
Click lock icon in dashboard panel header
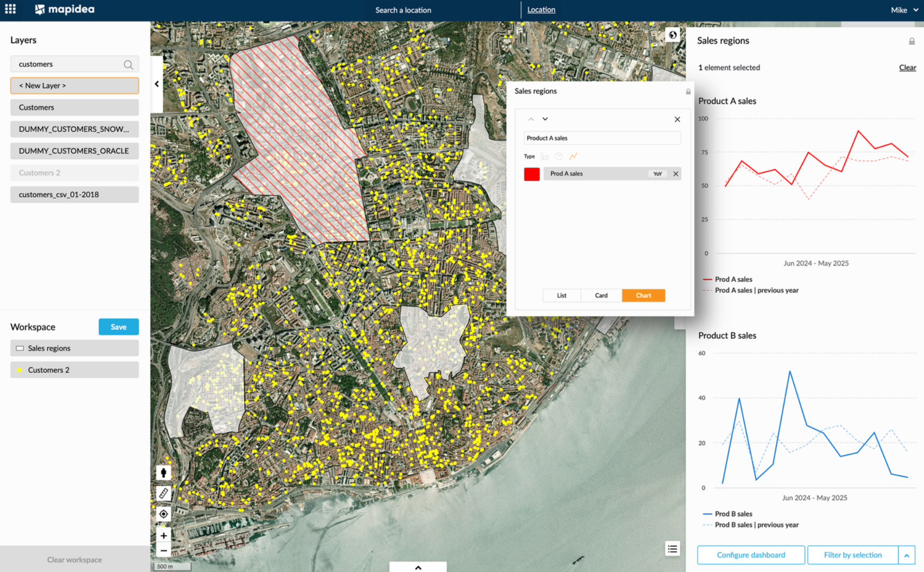tap(912, 41)
